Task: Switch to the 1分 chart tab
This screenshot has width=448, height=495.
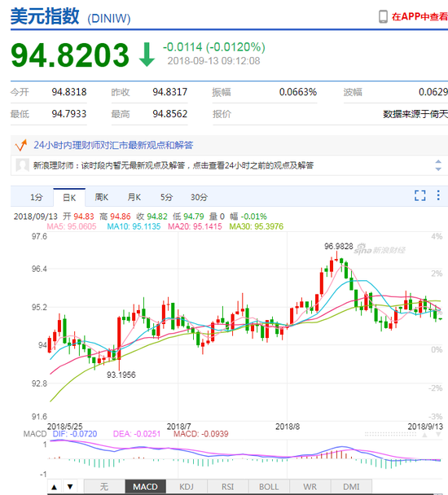Action: click(37, 197)
